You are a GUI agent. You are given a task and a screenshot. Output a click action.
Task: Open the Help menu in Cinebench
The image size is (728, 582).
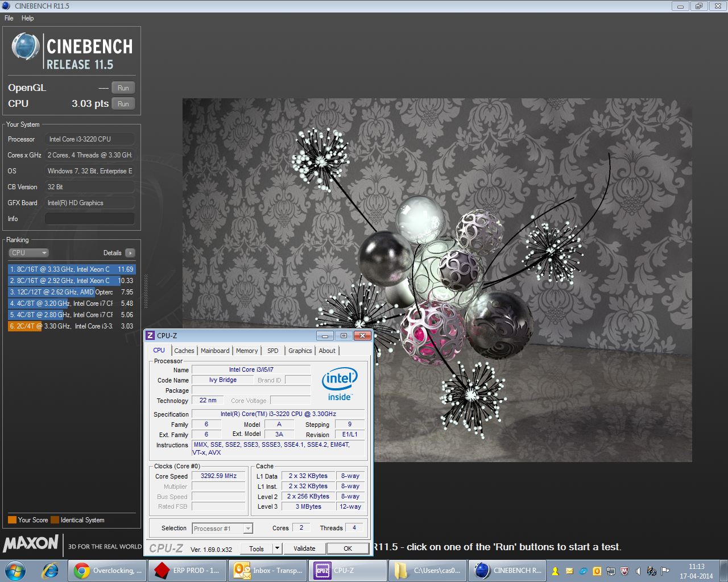click(x=27, y=18)
